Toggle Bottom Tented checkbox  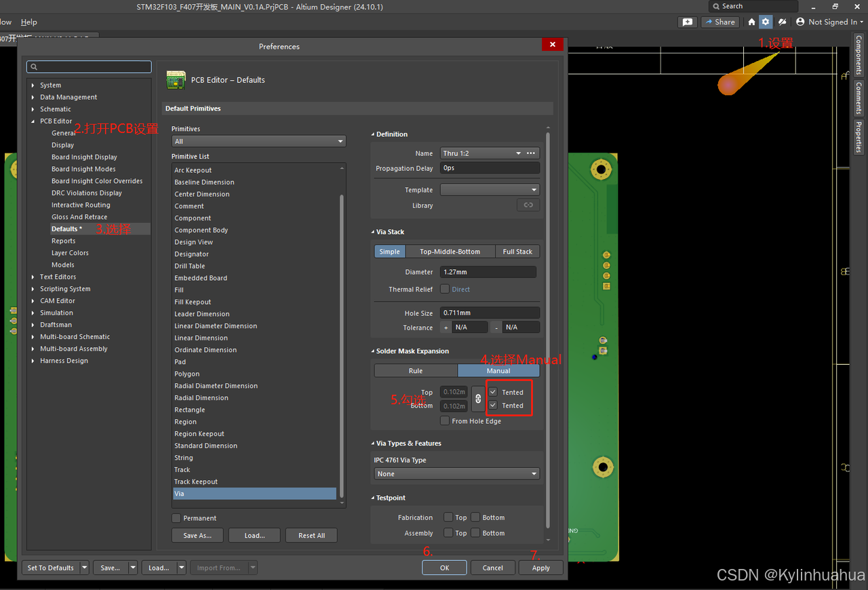pyautogui.click(x=493, y=406)
